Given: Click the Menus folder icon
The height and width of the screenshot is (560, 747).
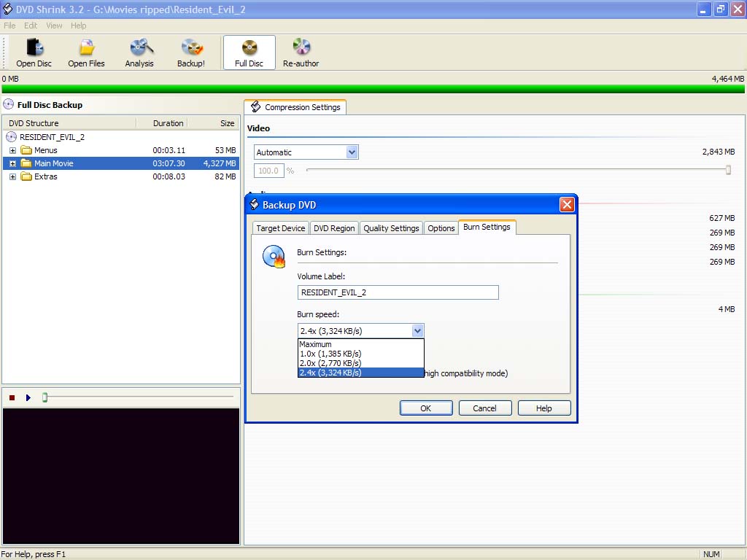Looking at the screenshot, I should pyautogui.click(x=26, y=150).
